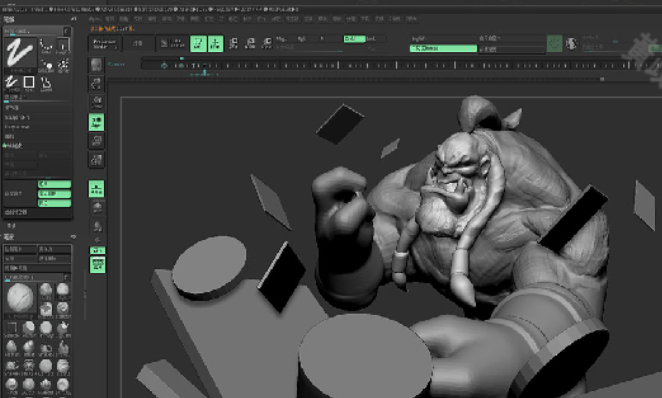Click the icon below first green shelf button
This screenshot has width=662, height=398.
coord(97,141)
